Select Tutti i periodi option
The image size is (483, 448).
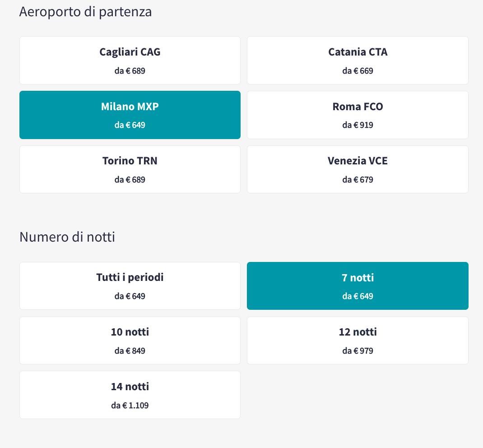pos(130,285)
